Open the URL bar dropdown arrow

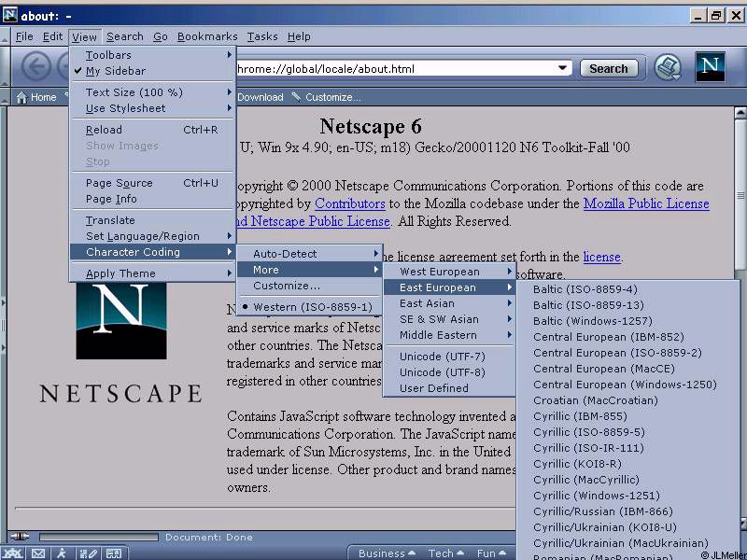[x=563, y=68]
